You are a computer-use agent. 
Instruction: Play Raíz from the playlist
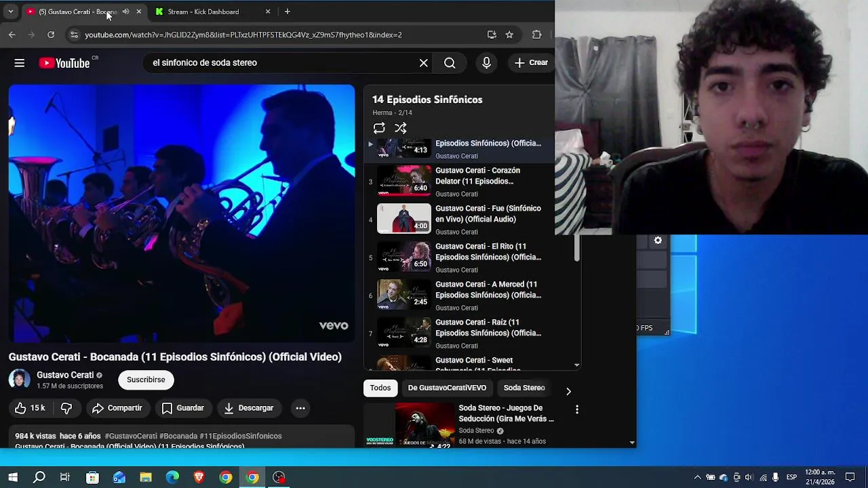click(461, 333)
